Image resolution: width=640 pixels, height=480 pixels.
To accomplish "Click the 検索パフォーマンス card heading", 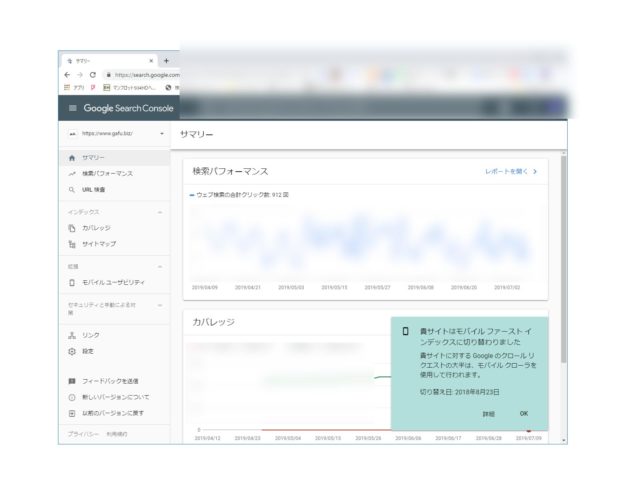I will (x=230, y=171).
